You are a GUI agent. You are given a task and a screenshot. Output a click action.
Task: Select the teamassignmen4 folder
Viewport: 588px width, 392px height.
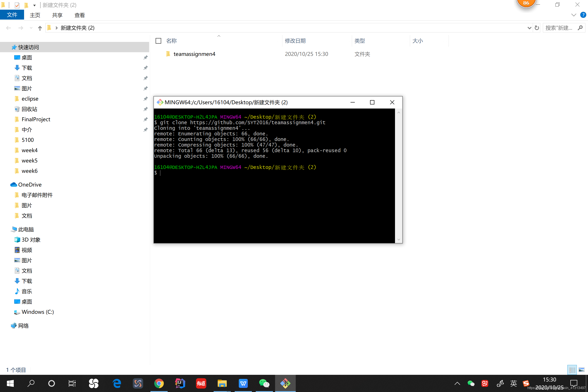click(x=194, y=54)
